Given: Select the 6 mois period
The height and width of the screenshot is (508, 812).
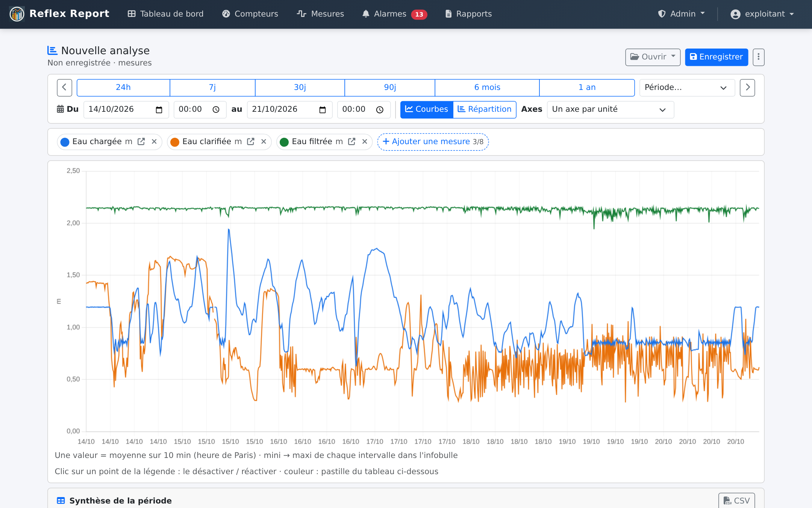Looking at the screenshot, I should (x=487, y=88).
